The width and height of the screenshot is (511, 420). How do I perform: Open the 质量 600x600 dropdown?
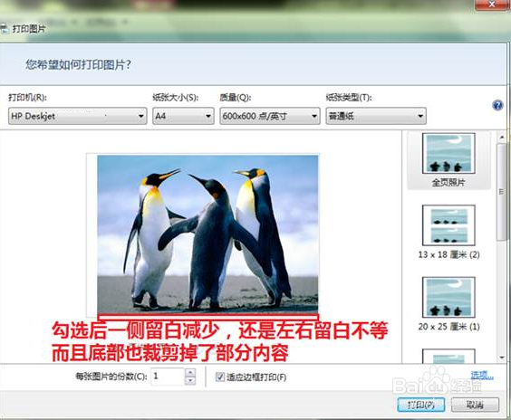click(x=269, y=116)
